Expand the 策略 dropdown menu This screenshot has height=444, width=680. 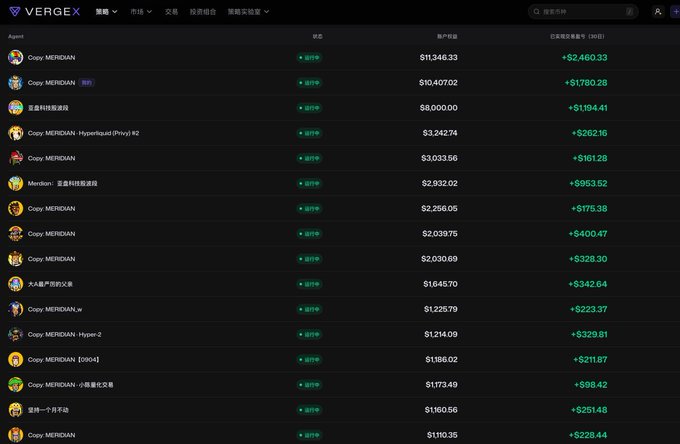[106, 12]
